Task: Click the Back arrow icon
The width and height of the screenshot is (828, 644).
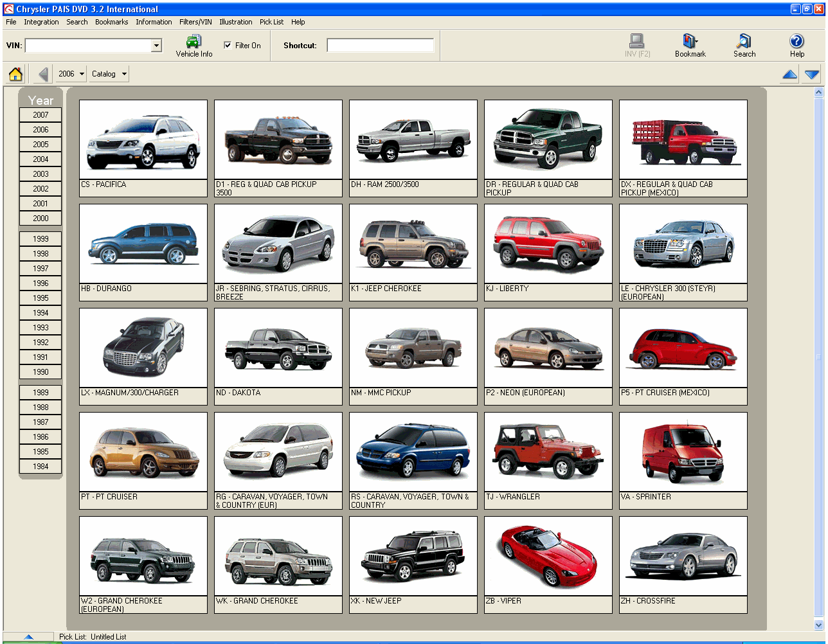Action: pos(43,74)
